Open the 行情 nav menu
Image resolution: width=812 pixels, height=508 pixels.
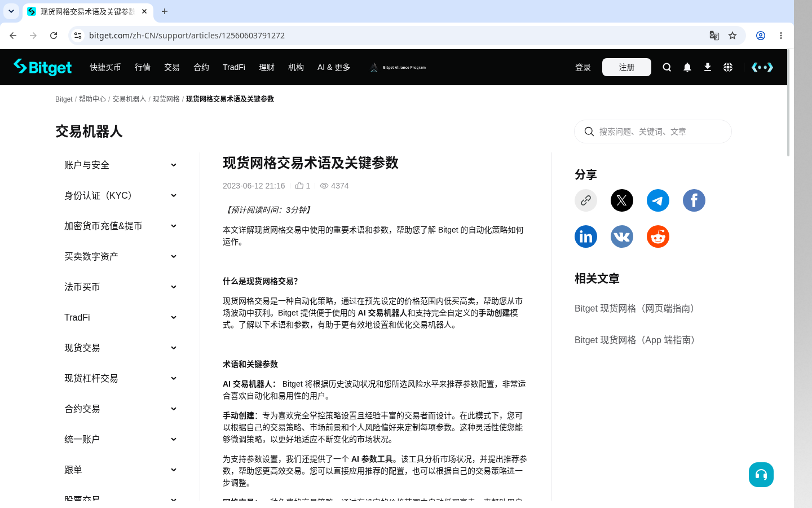click(143, 67)
